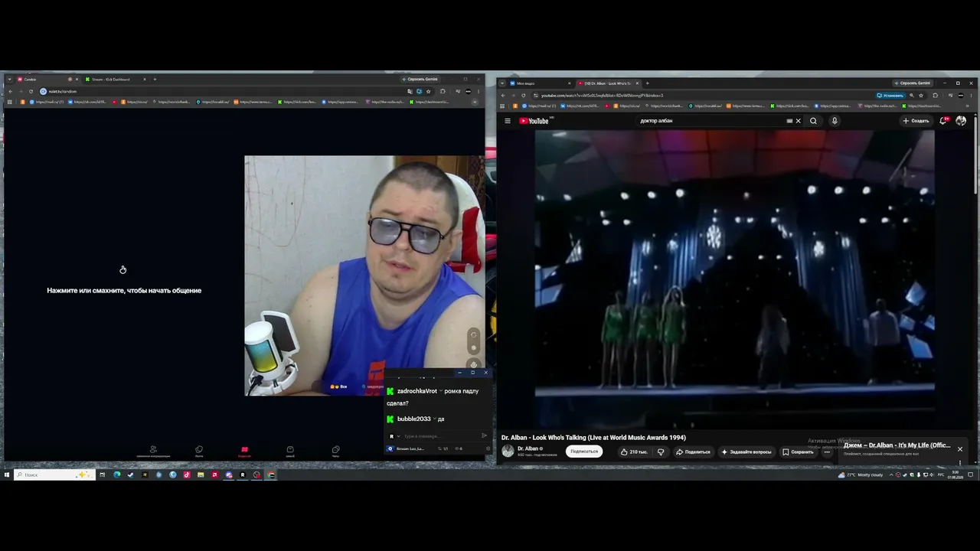
Task: Open Windows Start menu
Action: [x=7, y=474]
